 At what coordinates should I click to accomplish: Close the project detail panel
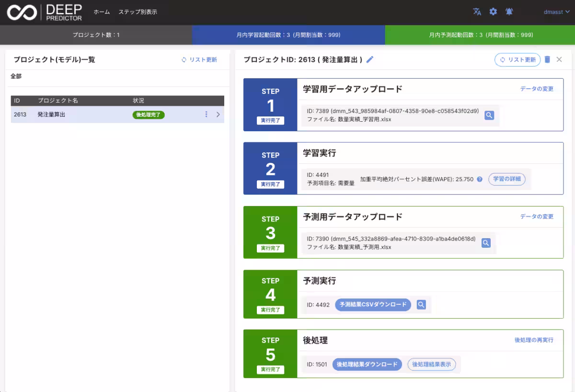(559, 59)
